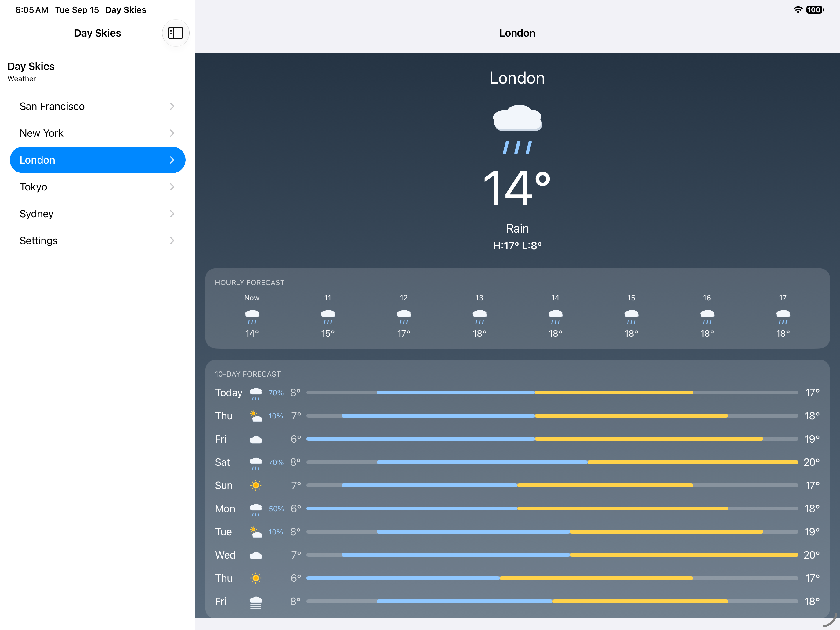The height and width of the screenshot is (630, 840).
Task: Click the chevron next to New York
Action: 172,133
